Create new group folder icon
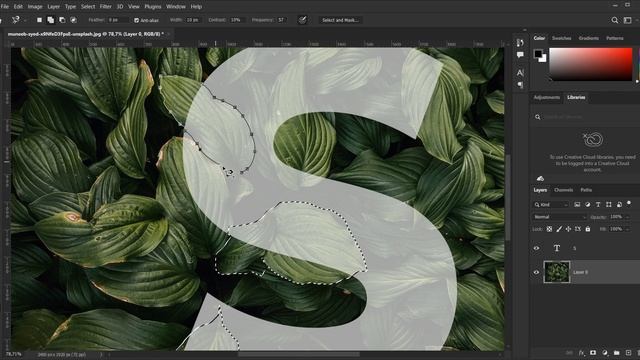 click(616, 353)
